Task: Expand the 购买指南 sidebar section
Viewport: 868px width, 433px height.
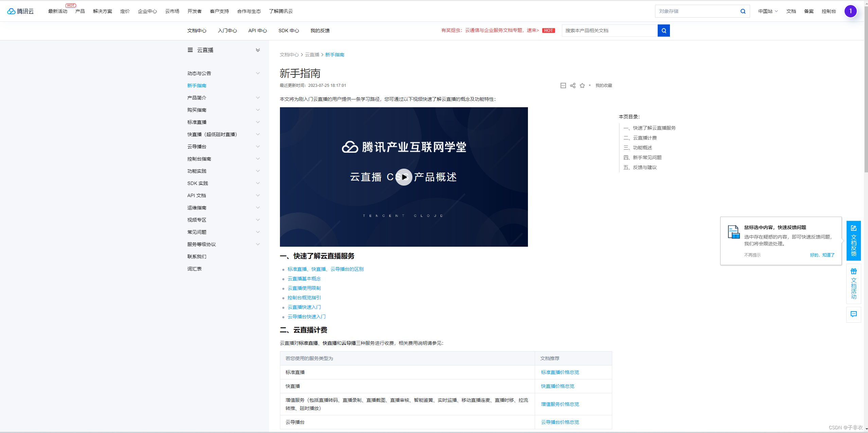Action: point(258,110)
